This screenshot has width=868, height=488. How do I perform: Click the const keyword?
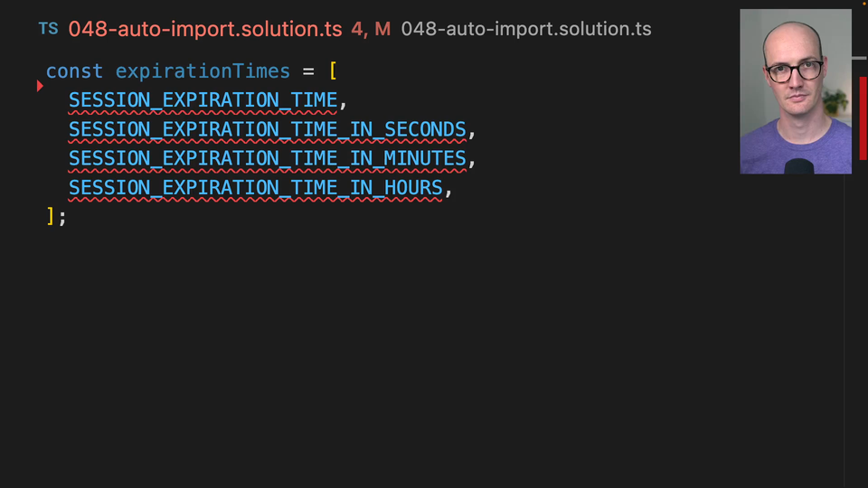coord(74,71)
